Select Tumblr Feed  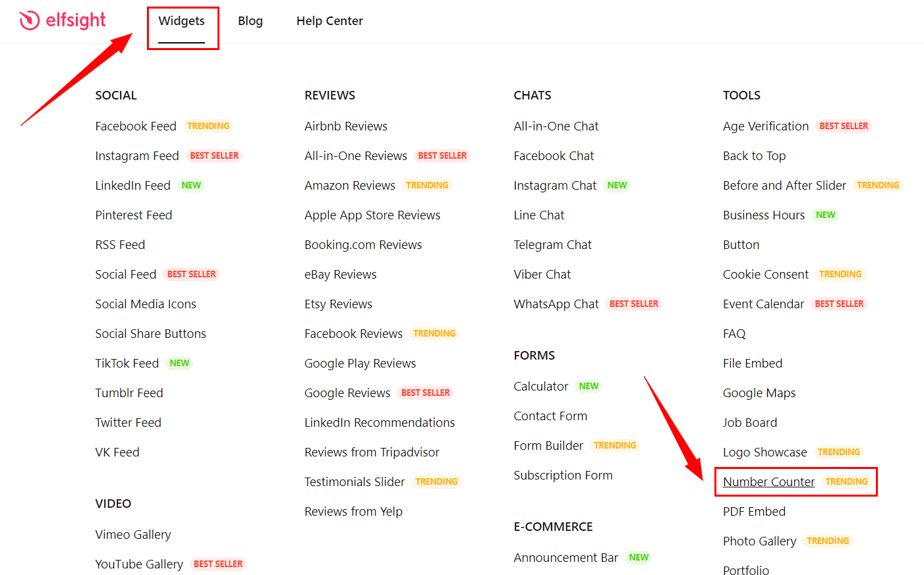coord(129,393)
